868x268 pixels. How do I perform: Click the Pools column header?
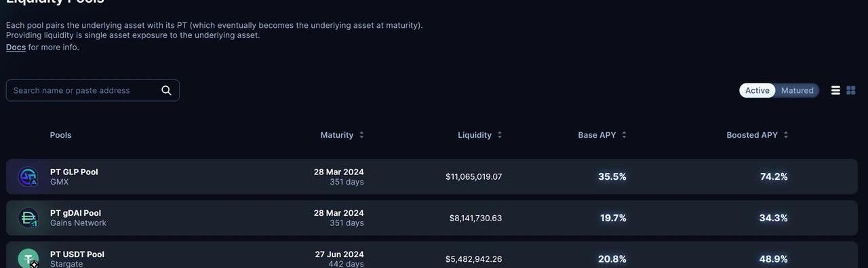coord(60,135)
